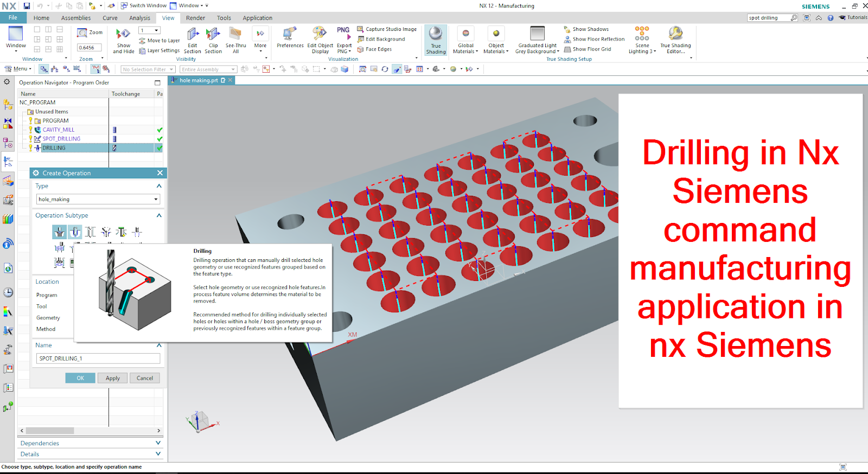868x474 pixels.
Task: Click the Show and Hide icon
Action: pos(123,41)
